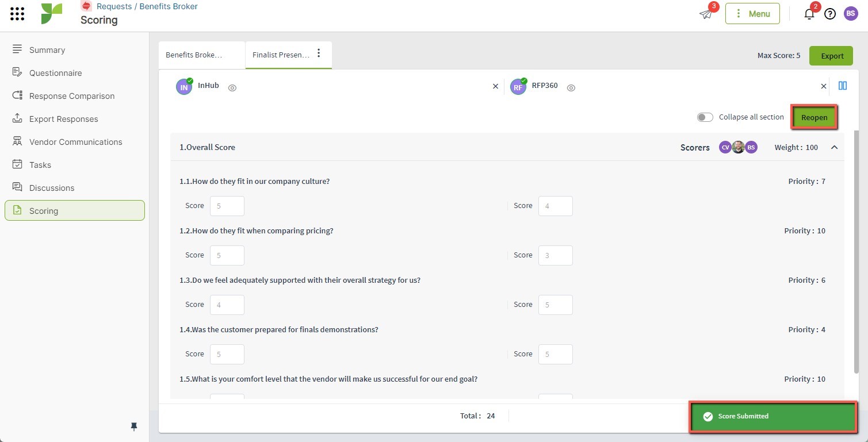The image size is (868, 442).
Task: Click the column layout icon
Action: (x=842, y=86)
